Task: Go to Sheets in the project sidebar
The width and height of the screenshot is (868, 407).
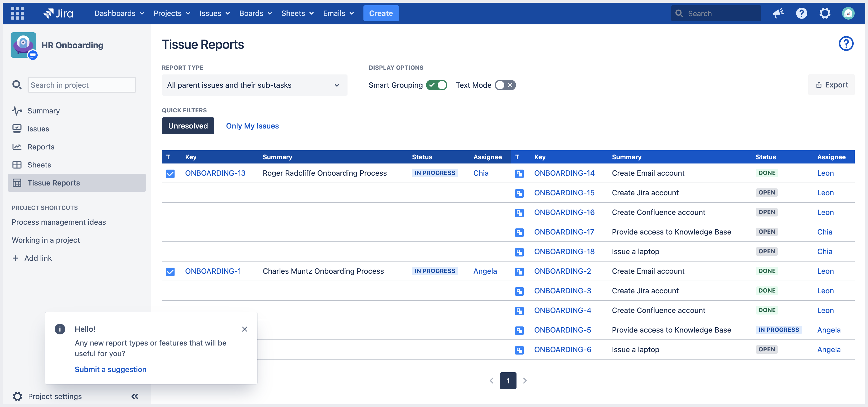Action: [x=39, y=165]
